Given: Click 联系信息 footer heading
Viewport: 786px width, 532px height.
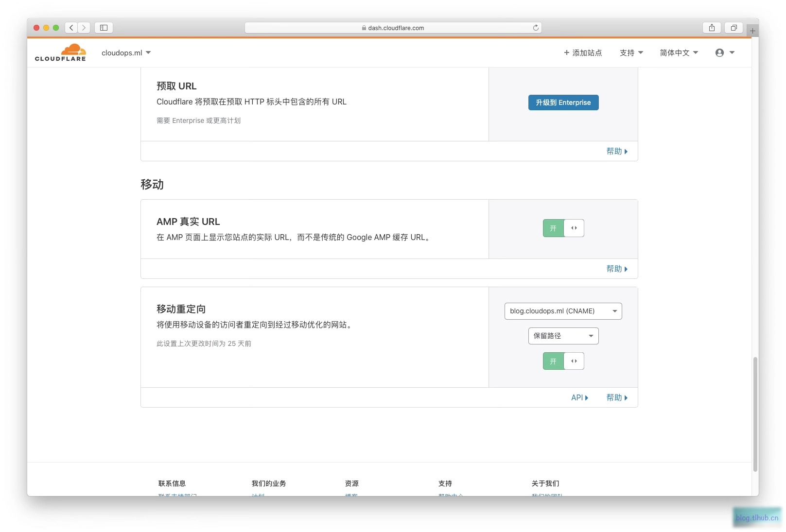Looking at the screenshot, I should [172, 483].
